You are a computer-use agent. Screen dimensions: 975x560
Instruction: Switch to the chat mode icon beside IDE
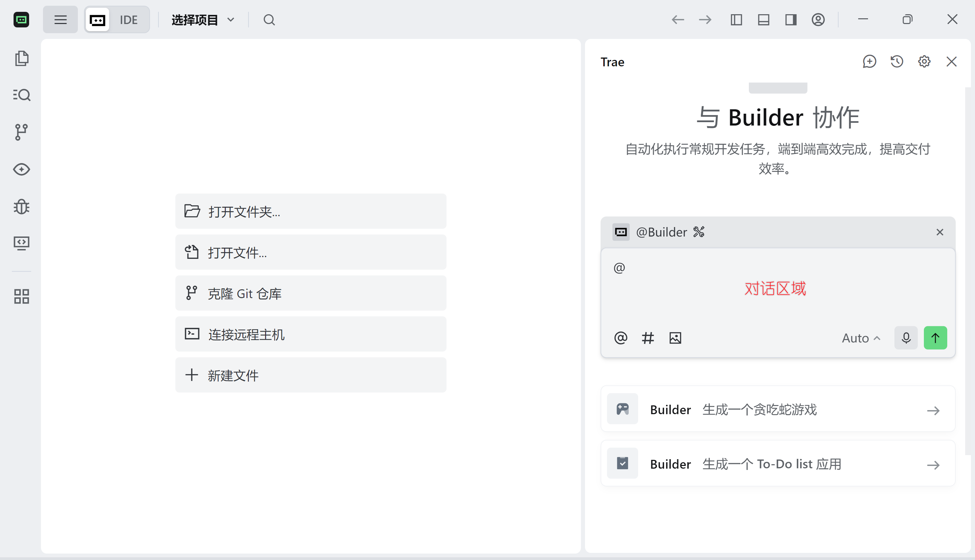pos(97,20)
